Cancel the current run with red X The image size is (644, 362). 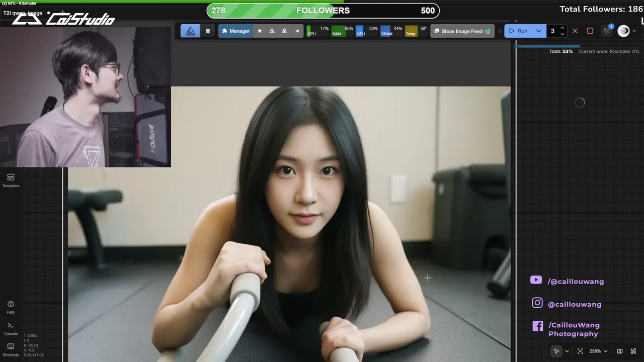click(x=575, y=31)
